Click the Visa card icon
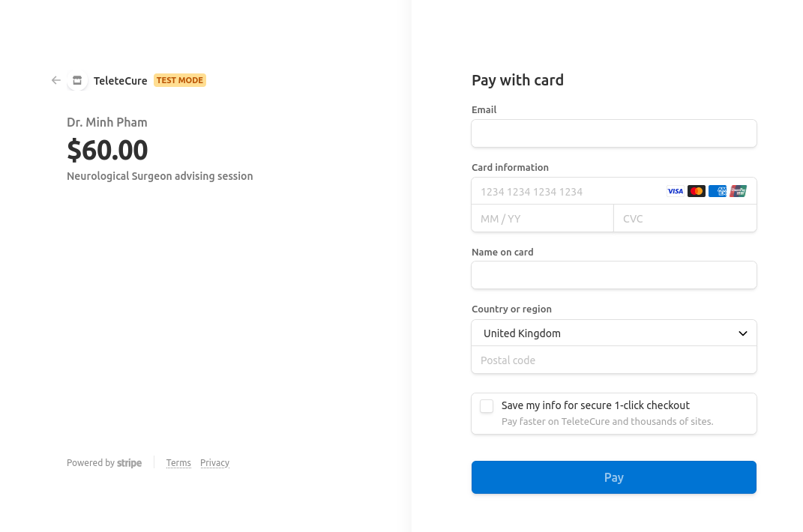This screenshot has height=532, width=803. click(x=676, y=191)
